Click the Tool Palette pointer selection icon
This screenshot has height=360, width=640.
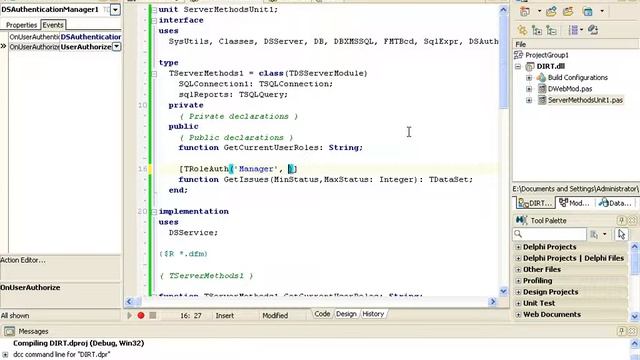[x=621, y=234]
